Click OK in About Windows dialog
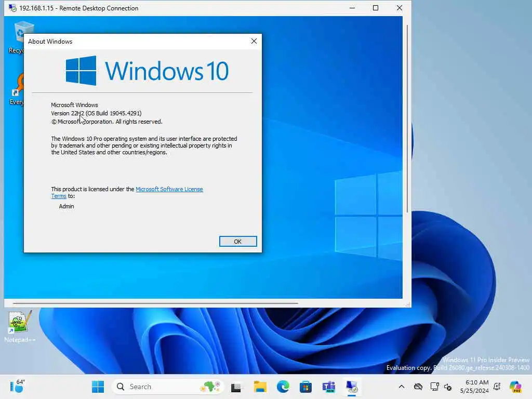This screenshot has width=532, height=399. tap(238, 241)
